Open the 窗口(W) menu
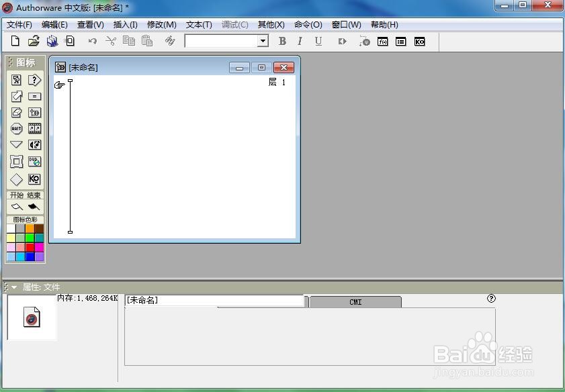The width and height of the screenshot is (565, 392). (346, 25)
